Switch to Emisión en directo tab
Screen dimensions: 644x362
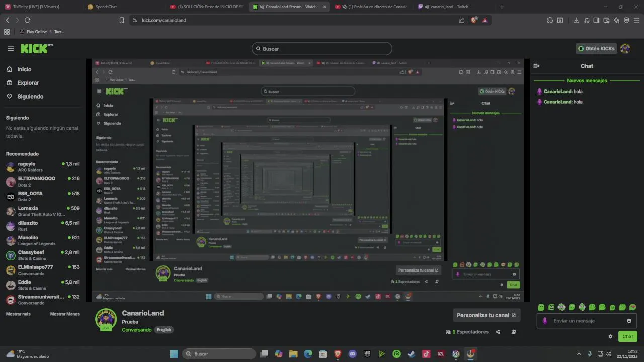[x=371, y=7]
